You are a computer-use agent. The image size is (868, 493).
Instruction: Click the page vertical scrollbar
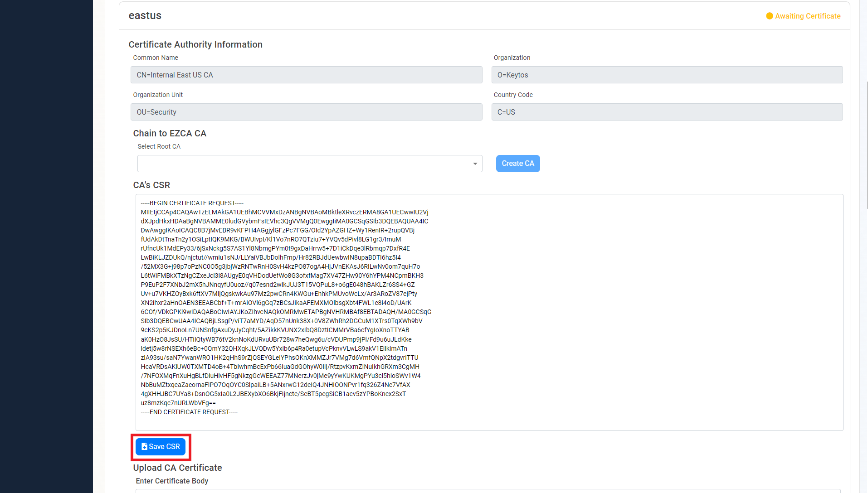tap(867, 145)
